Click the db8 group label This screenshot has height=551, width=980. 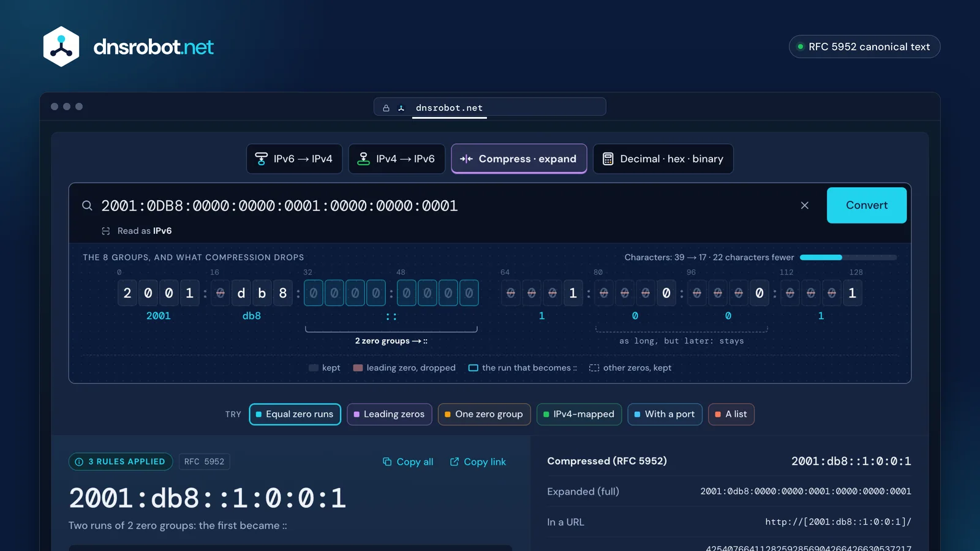click(252, 316)
